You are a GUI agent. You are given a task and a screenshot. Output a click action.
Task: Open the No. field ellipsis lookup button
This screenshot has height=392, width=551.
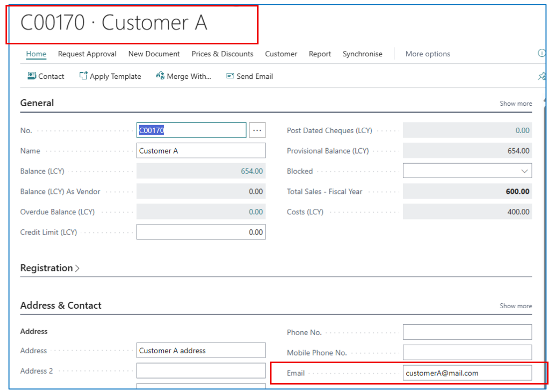click(x=257, y=130)
